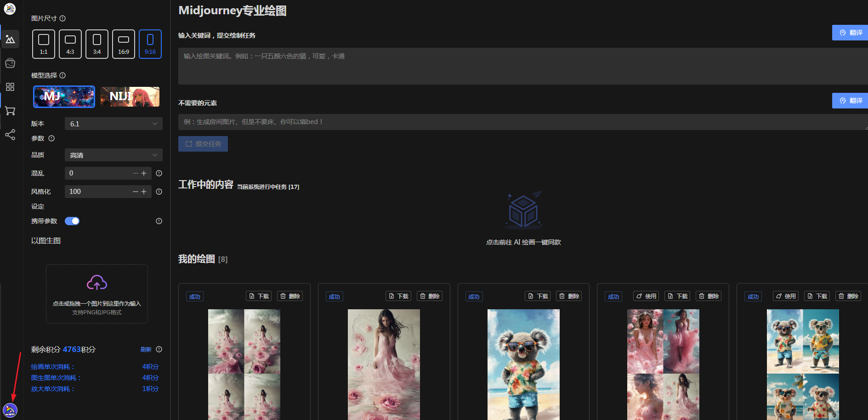Image resolution: width=868 pixels, height=420 pixels.
Task: Click the 翻译 button for 不需要的元素
Action: click(850, 101)
